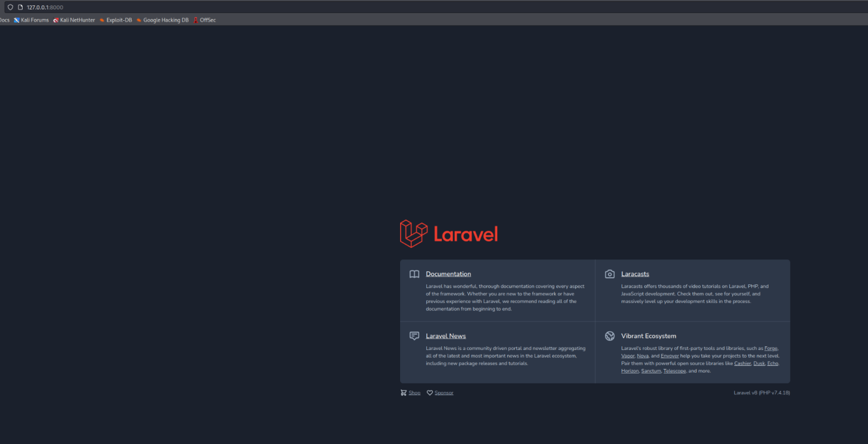The height and width of the screenshot is (444, 868).
Task: Follow the Vapor link
Action: pos(627,356)
